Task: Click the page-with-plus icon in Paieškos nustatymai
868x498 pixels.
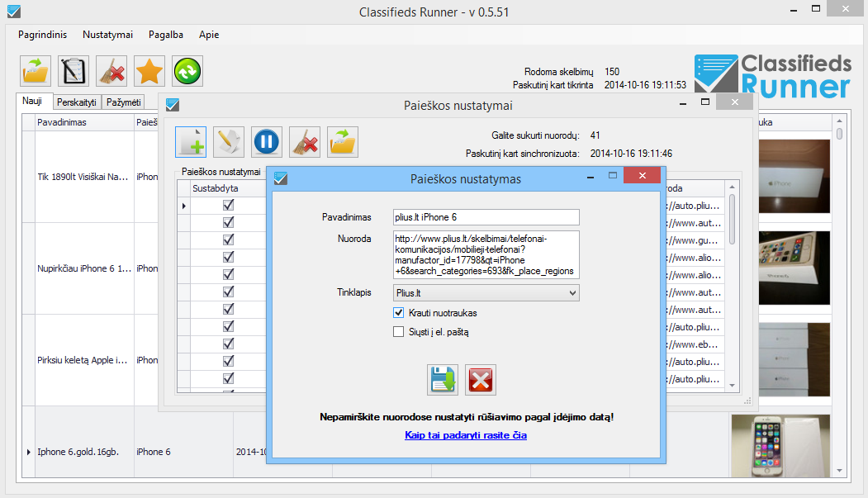Action: click(x=191, y=142)
